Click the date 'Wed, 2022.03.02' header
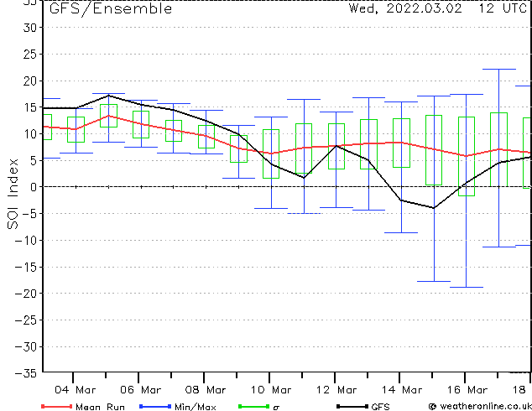The image size is (532, 411). (x=405, y=8)
